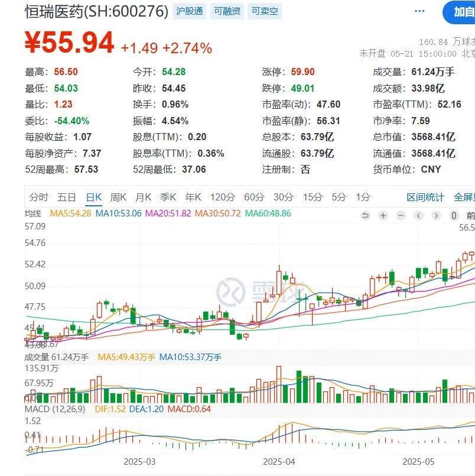Click the volume MA10:53.37万手 label
475x476 pixels.
(190, 357)
